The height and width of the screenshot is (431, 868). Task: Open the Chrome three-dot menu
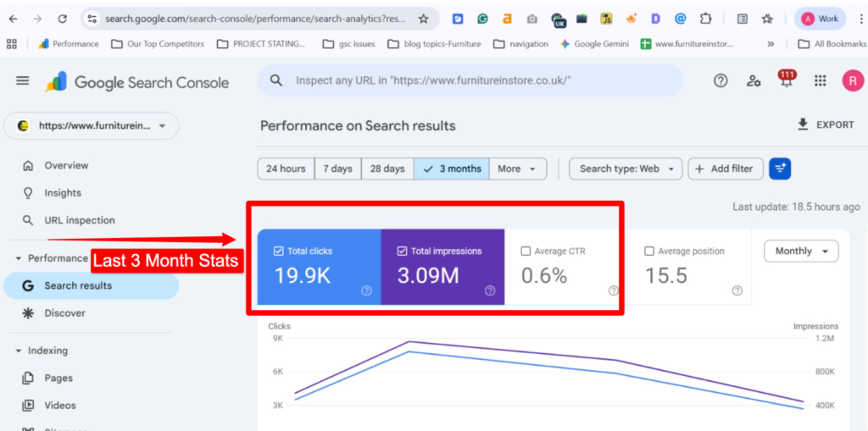tap(861, 19)
